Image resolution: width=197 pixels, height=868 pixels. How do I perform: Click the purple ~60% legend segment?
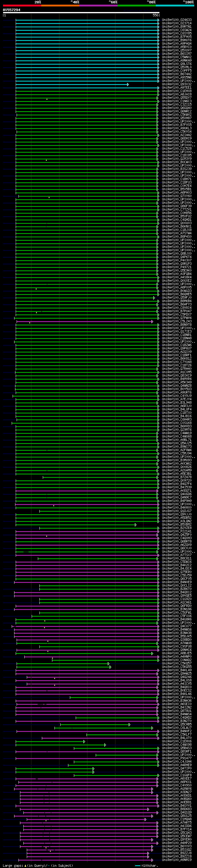click(x=99, y=6)
